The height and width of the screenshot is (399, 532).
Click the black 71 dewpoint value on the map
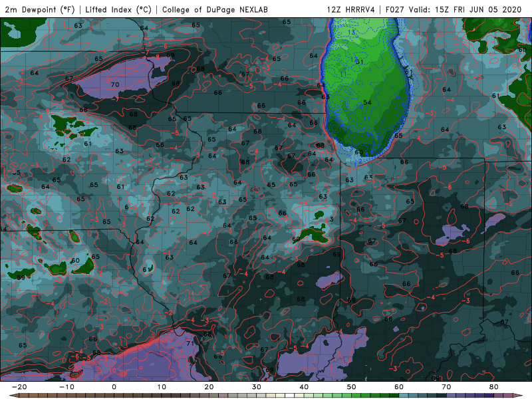click(x=190, y=343)
